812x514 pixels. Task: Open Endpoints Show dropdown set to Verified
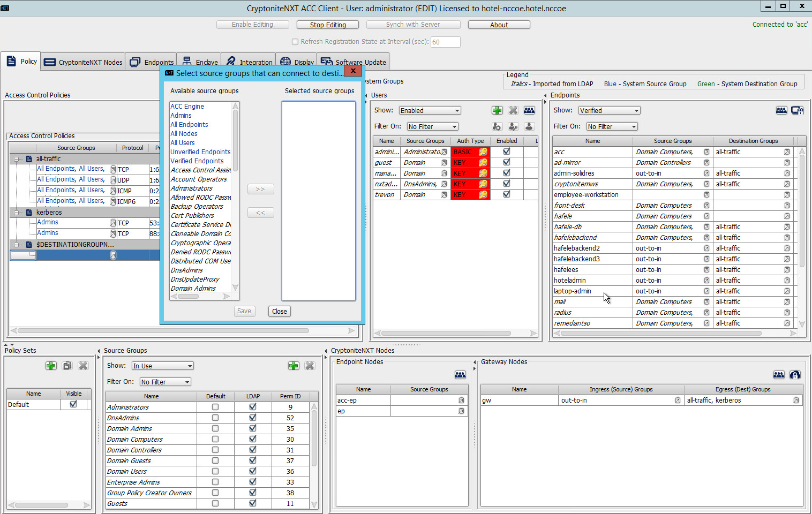point(610,110)
